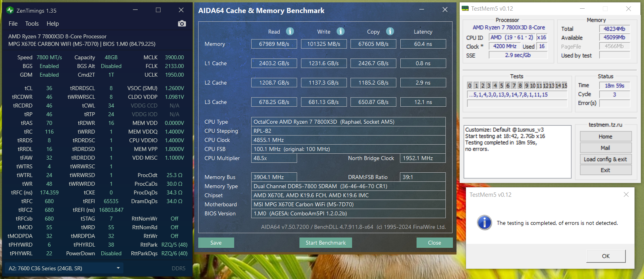Viewport: 644px width, 279px height.
Task: Click the tRFC (ns) value 174.359
Action: (x=49, y=192)
